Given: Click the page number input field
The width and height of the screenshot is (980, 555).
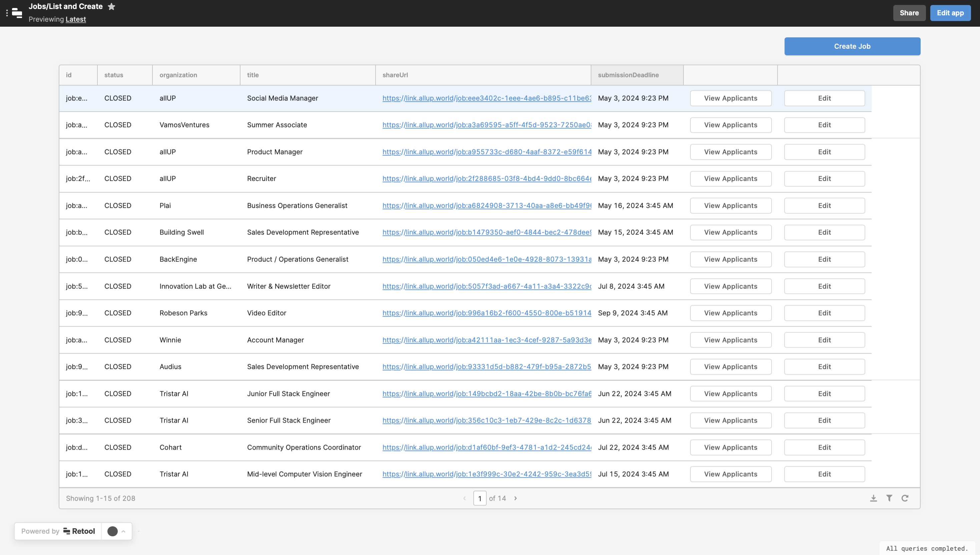Looking at the screenshot, I should coord(480,498).
